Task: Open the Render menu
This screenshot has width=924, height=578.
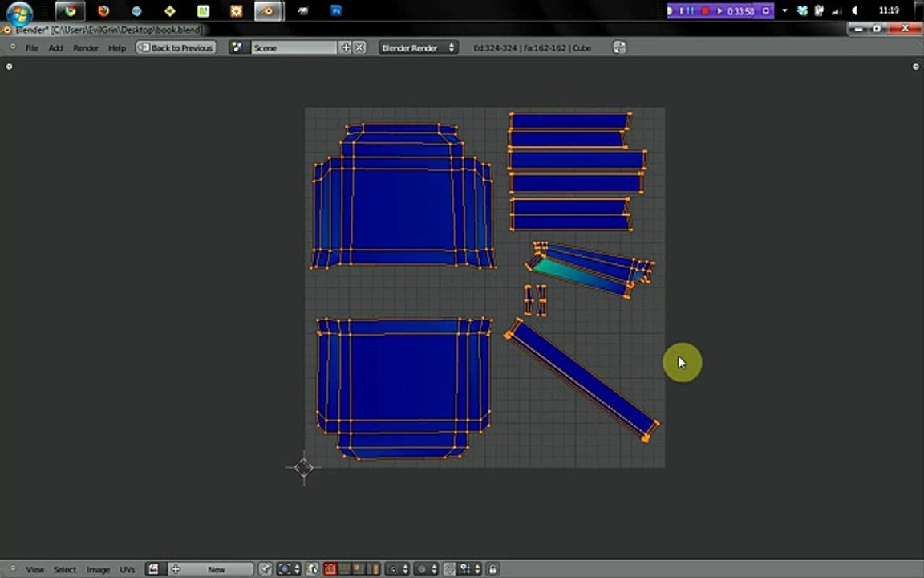Action: tap(86, 48)
